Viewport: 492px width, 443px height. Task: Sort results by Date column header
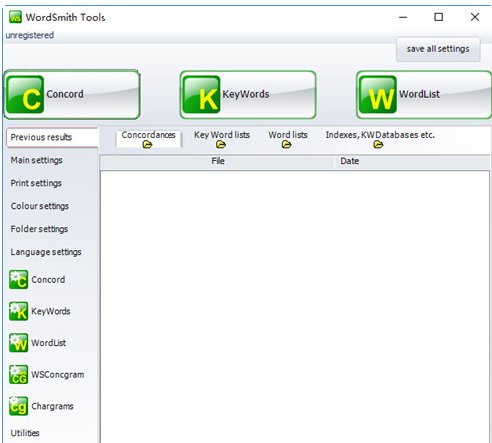click(412, 161)
